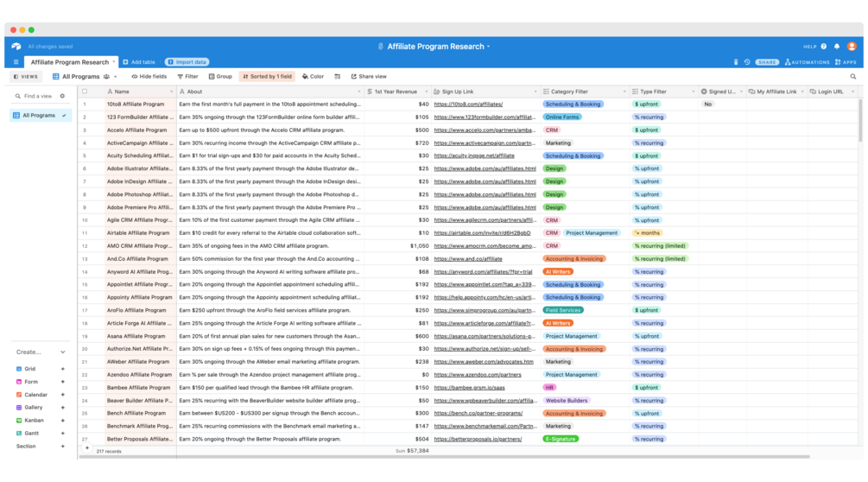Click the Find a view search field
Viewport: 868px width, 482px height.
38,96
